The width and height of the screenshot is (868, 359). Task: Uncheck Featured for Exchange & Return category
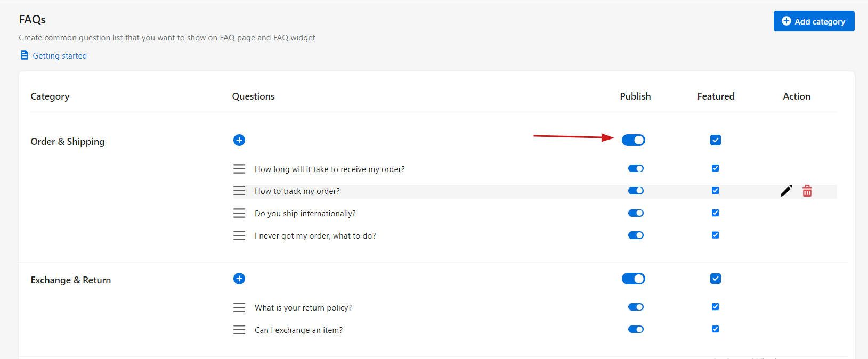[716, 279]
